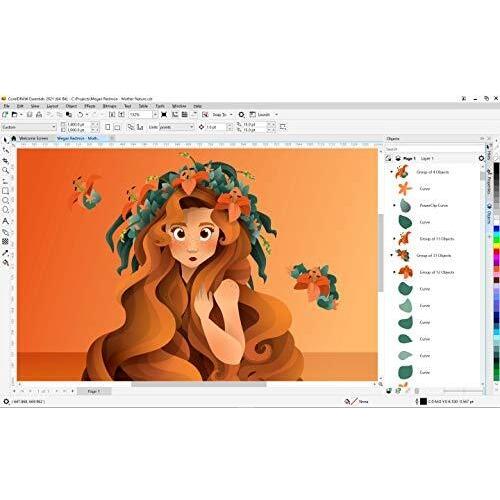Screen dimensions: 500x500
Task: Click the Page 1 tab at bottom
Action: [94, 391]
